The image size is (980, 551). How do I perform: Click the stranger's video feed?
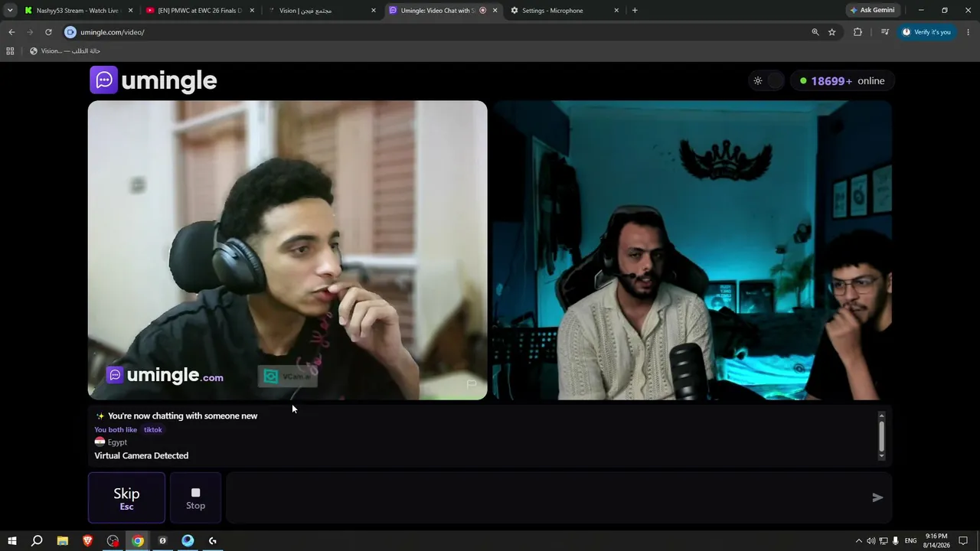tap(287, 250)
